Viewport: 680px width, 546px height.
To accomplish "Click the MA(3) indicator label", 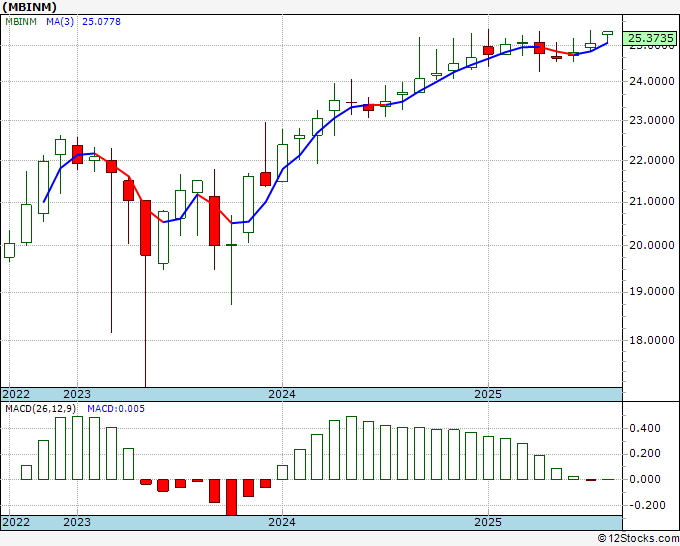I will click(60, 22).
